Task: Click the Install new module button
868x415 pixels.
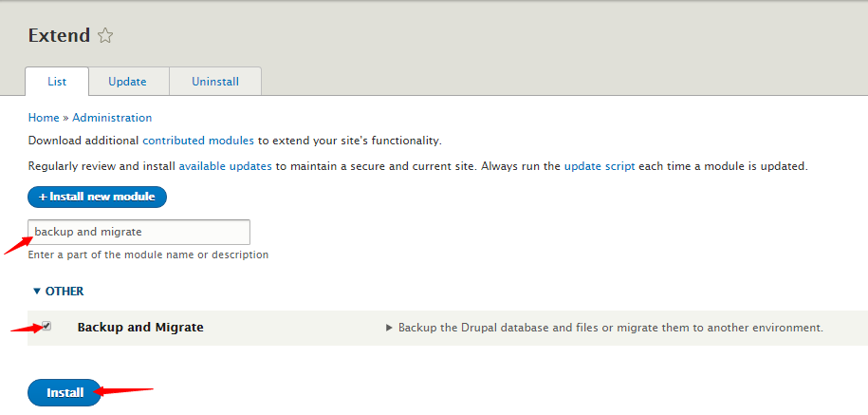Action: pyautogui.click(x=97, y=197)
